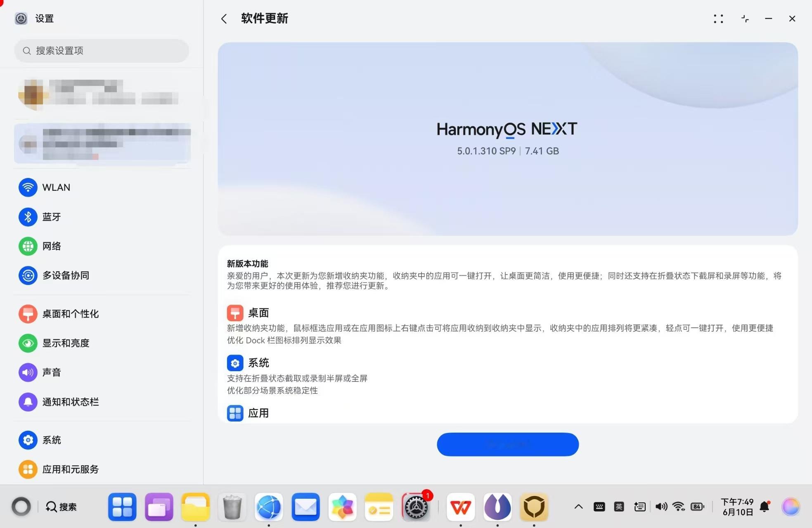Screen dimensions: 812x528
Task: Click the 应用 grid icon in release notes
Action: [x=235, y=413]
